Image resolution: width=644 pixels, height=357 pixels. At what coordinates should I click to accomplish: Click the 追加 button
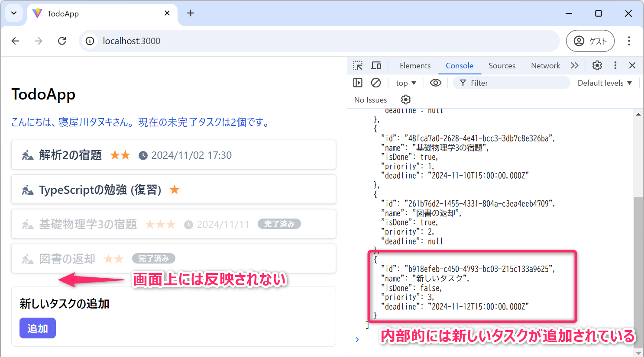[38, 328]
